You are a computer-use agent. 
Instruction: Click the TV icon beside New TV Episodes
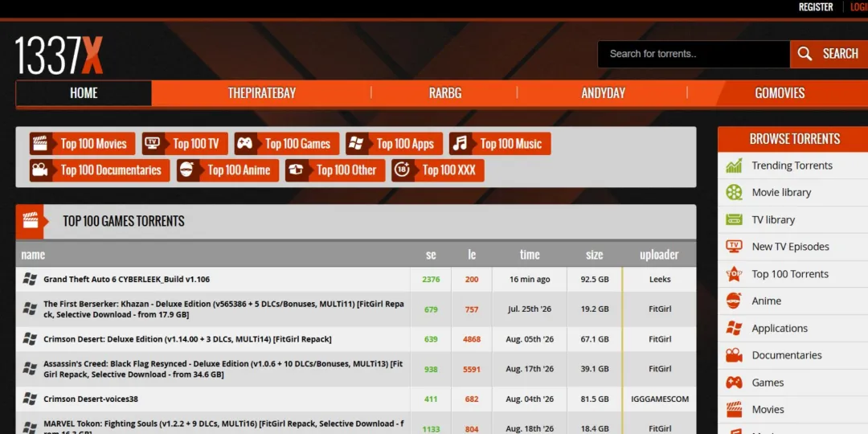pos(734,247)
